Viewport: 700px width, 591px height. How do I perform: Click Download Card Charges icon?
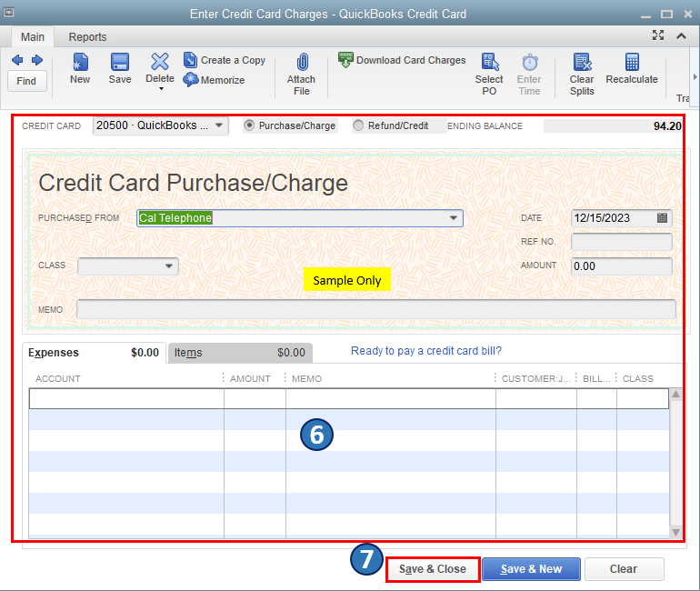tap(345, 60)
